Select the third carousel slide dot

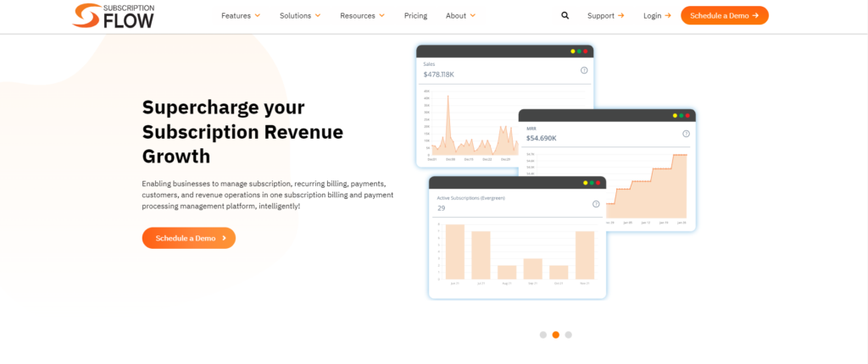click(x=568, y=334)
